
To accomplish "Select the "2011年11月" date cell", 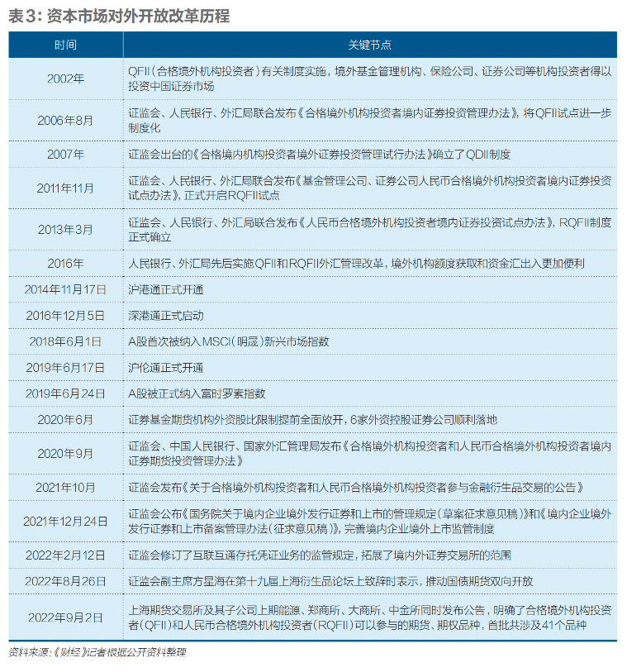I will tap(65, 188).
